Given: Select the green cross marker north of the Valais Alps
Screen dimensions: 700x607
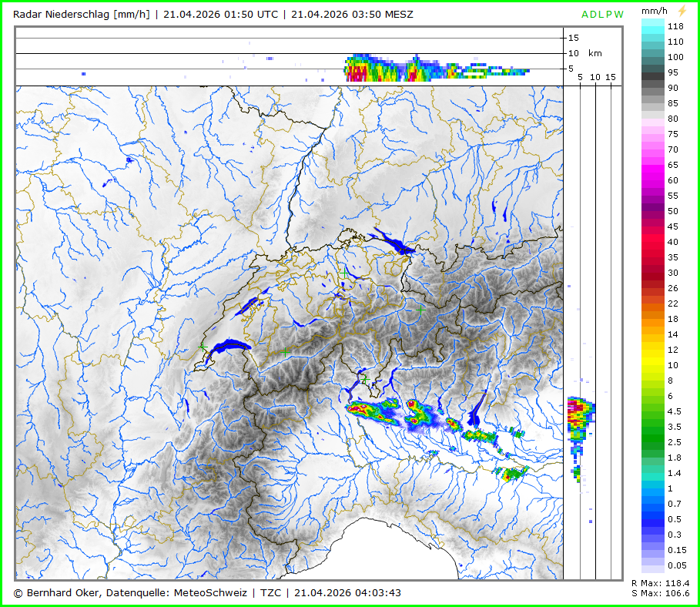Looking at the screenshot, I should [285, 351].
